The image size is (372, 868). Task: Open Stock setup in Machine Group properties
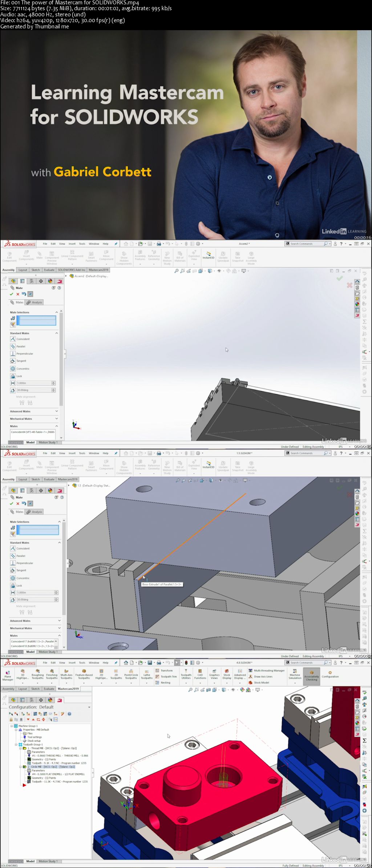coord(32,741)
